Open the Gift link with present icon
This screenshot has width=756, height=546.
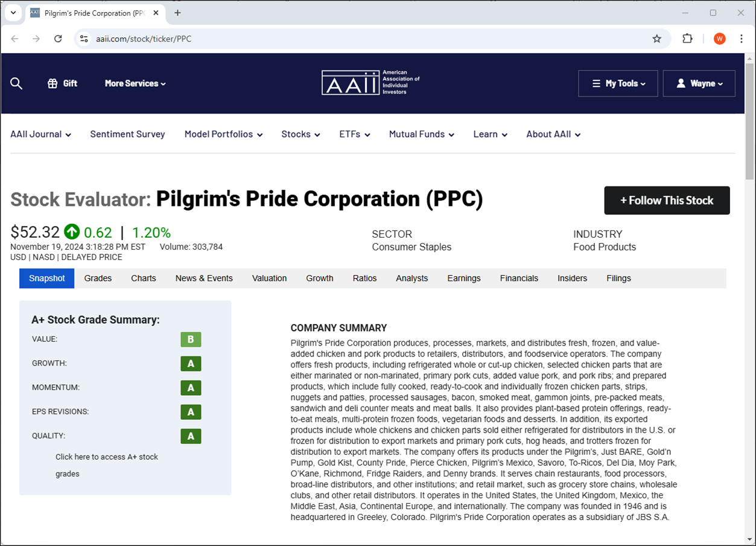point(63,84)
